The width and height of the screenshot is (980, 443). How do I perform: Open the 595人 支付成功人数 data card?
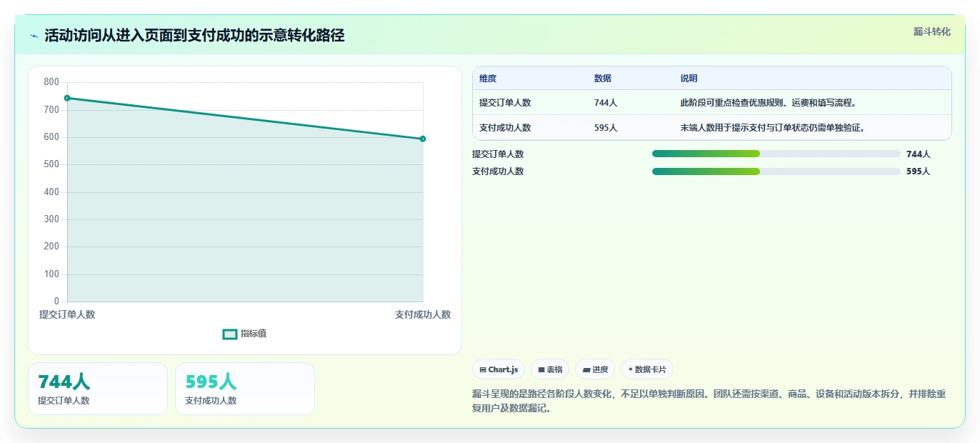(245, 389)
